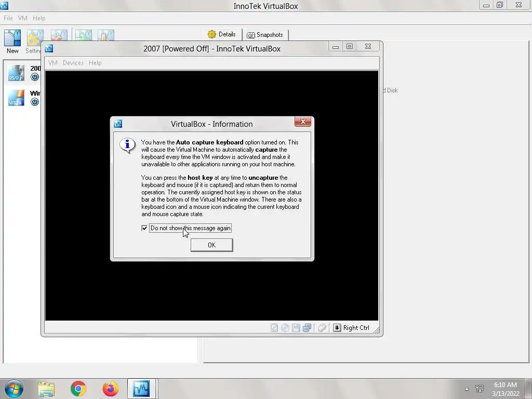Screen dimensions: 532x399
Task: Click the host key arrow indicator icon
Action: pyautogui.click(x=337, y=328)
